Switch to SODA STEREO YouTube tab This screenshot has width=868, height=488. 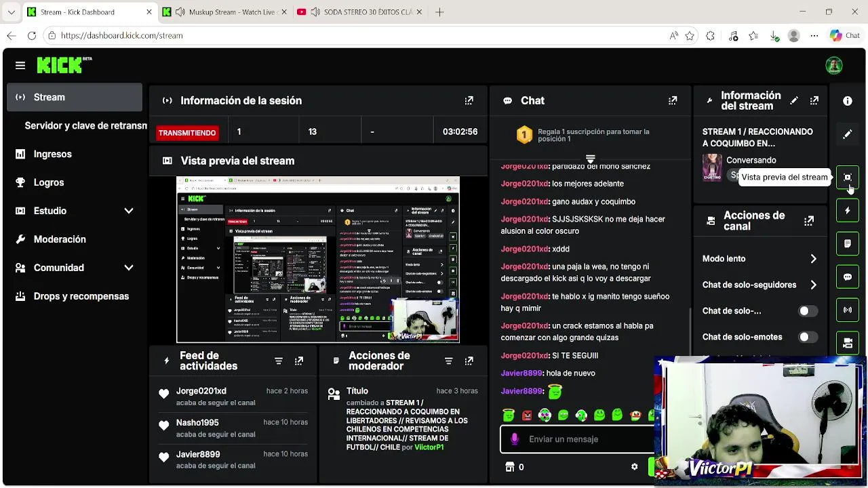point(359,12)
